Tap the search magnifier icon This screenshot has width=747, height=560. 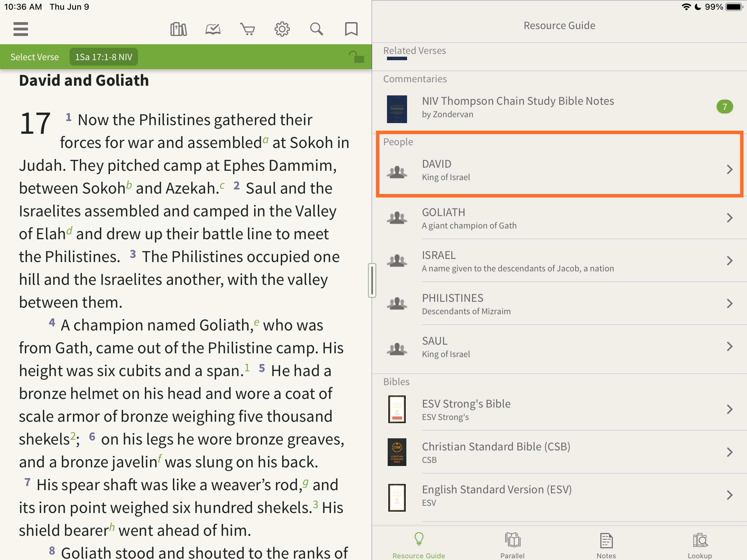pyautogui.click(x=316, y=29)
